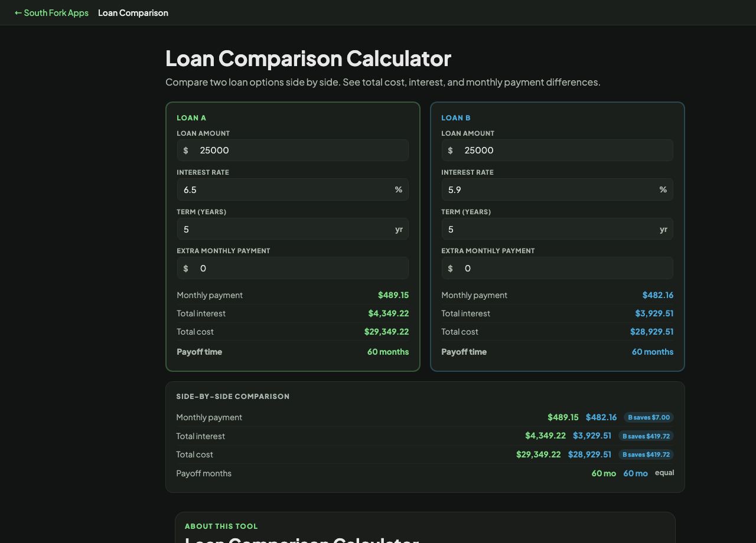
Task: Click the percent symbol in Loan A rate
Action: pos(399,189)
